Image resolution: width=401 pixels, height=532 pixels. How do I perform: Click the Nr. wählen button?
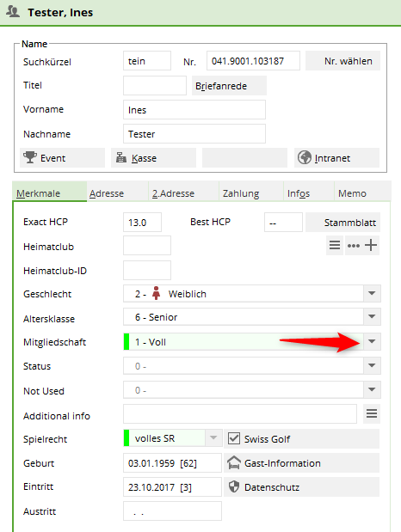(342, 61)
